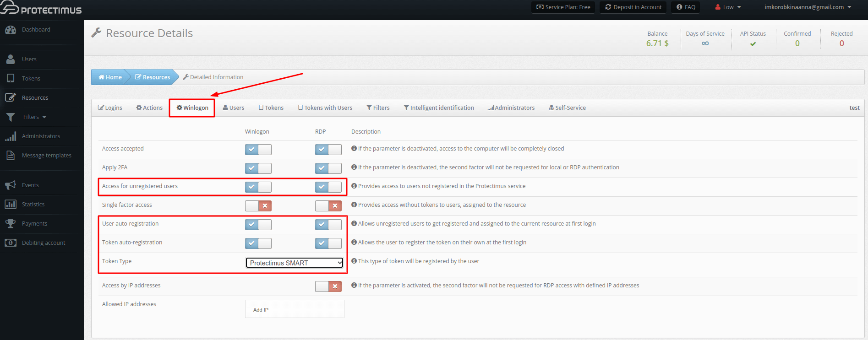Switch to the Filters tab
This screenshot has height=340, width=868.
[378, 108]
